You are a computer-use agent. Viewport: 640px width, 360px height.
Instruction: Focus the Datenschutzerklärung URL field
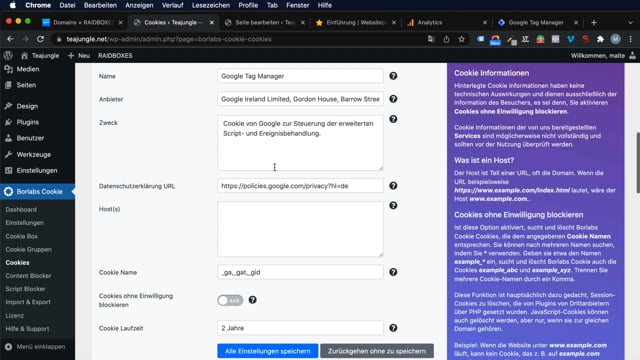300,186
